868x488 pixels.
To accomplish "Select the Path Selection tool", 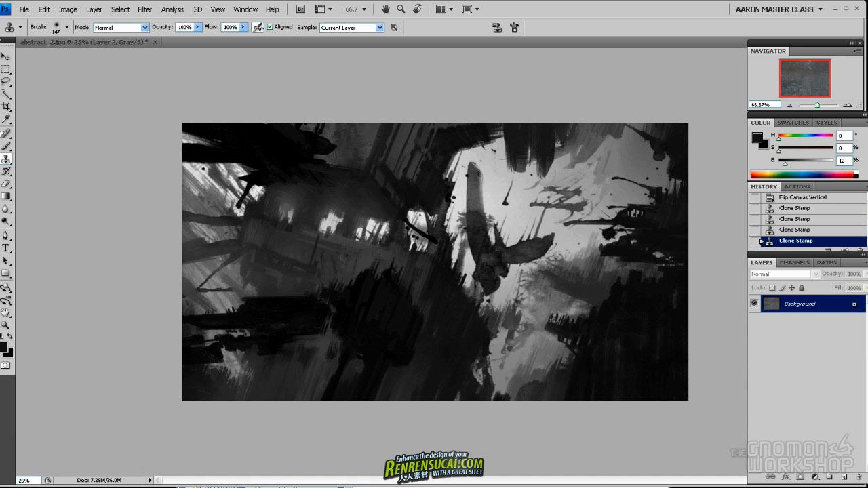I will [x=6, y=260].
